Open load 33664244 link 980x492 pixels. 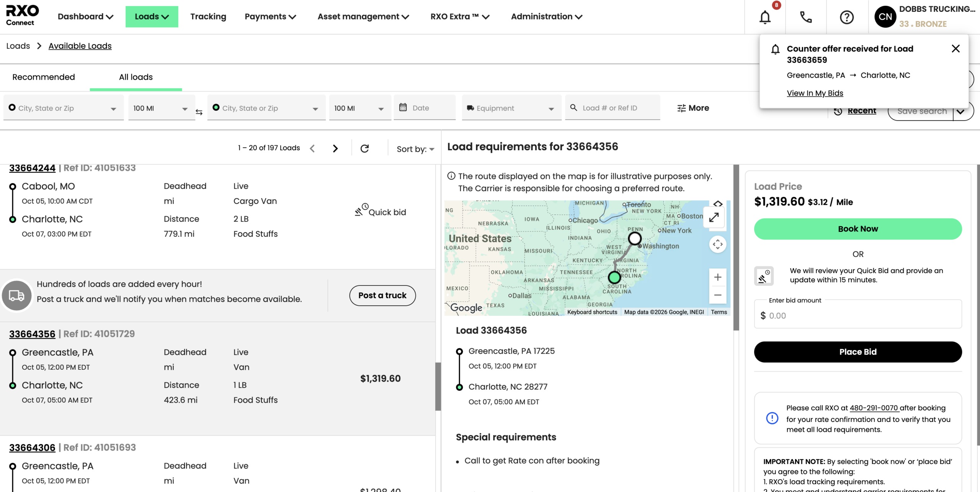(x=32, y=168)
